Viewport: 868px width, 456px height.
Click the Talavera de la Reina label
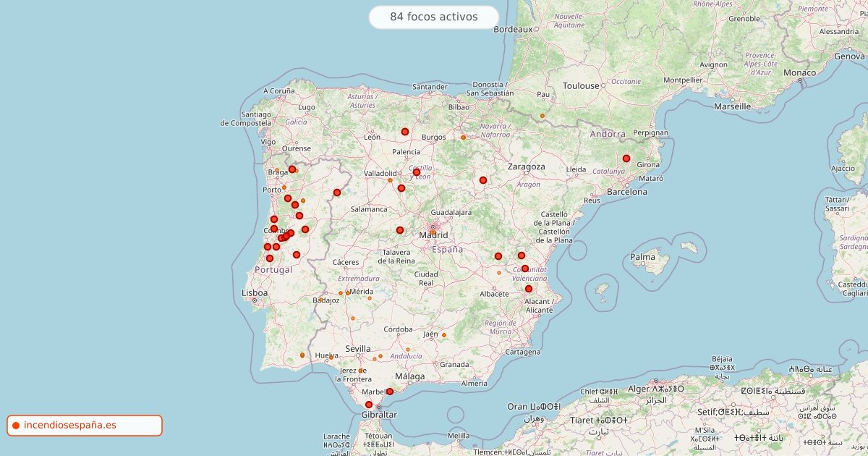(396, 256)
